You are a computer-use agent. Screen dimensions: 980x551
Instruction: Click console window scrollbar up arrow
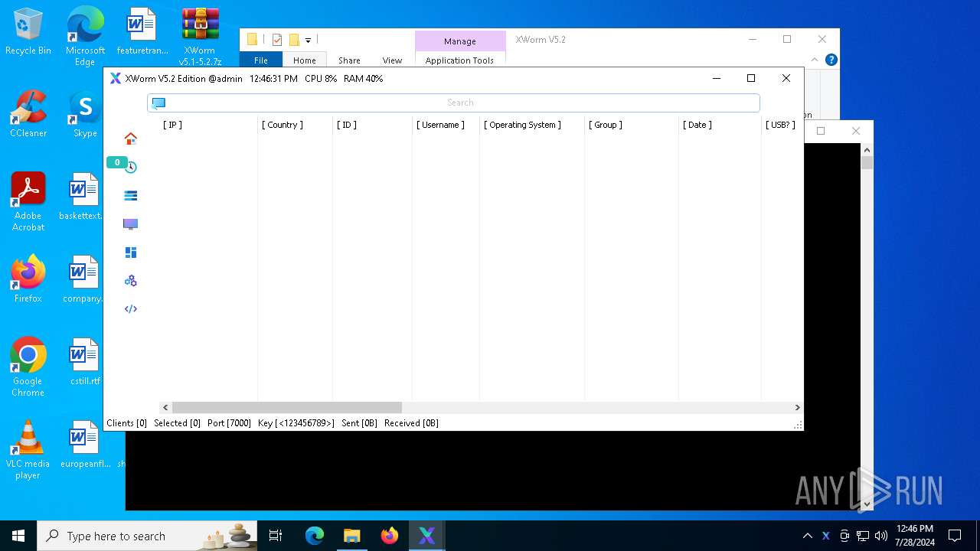click(x=867, y=149)
